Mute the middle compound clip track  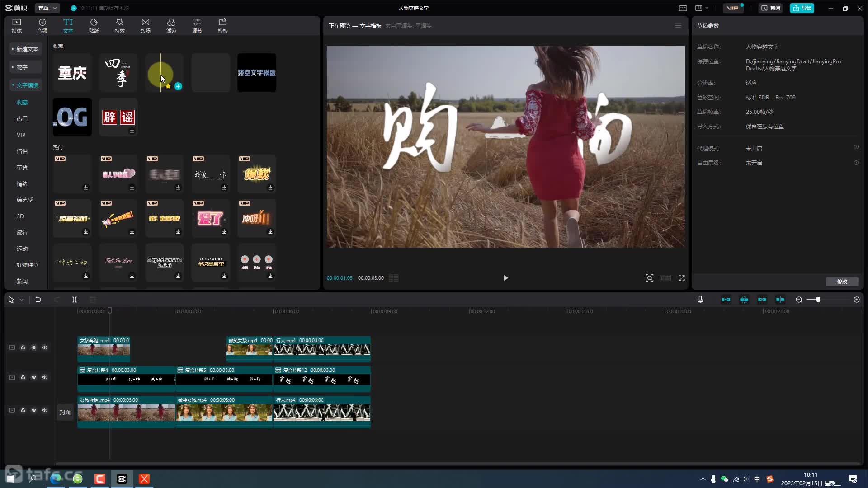[45, 377]
